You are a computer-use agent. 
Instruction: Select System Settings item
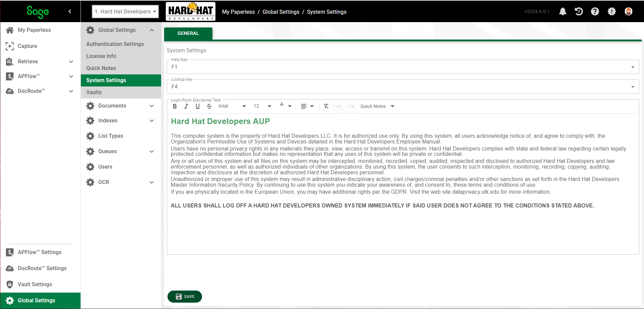click(x=121, y=80)
